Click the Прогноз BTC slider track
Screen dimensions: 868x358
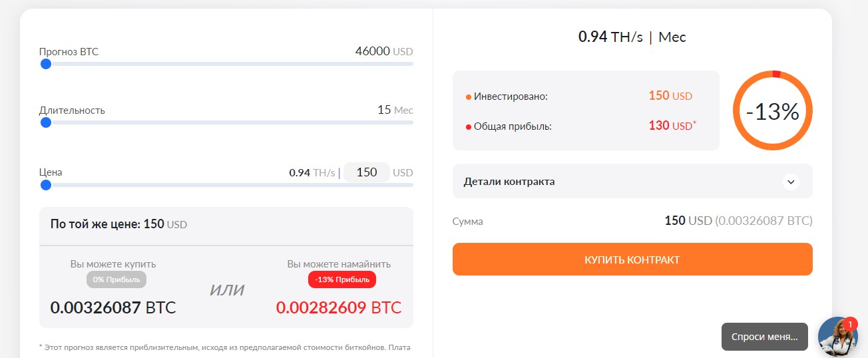tap(226, 64)
